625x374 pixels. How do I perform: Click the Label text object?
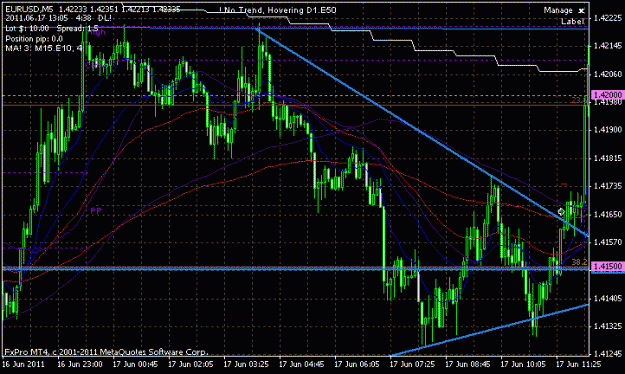click(x=572, y=21)
